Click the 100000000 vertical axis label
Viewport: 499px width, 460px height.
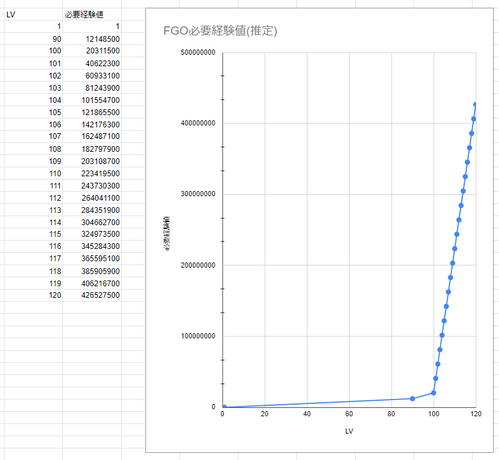198,336
